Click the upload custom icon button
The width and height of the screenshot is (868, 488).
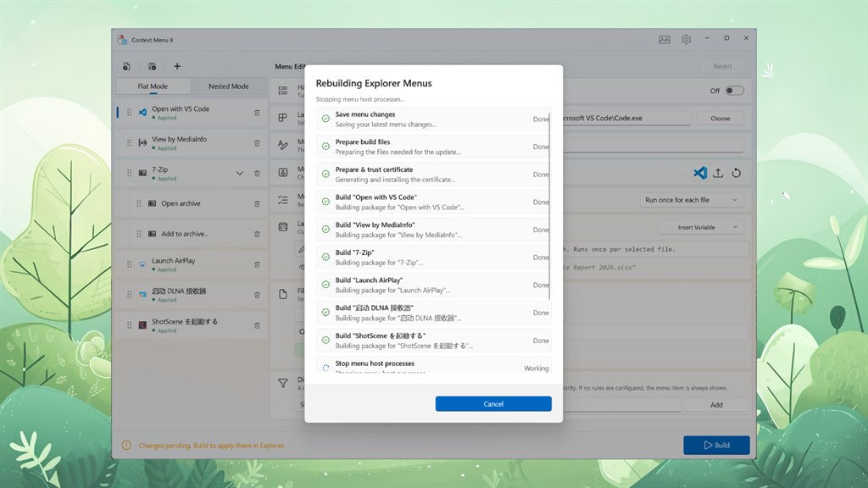(718, 173)
